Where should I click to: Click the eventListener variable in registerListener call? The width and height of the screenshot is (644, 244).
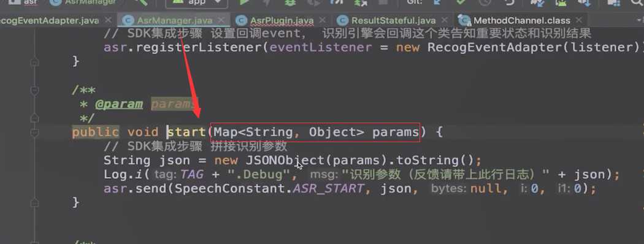coord(320,47)
